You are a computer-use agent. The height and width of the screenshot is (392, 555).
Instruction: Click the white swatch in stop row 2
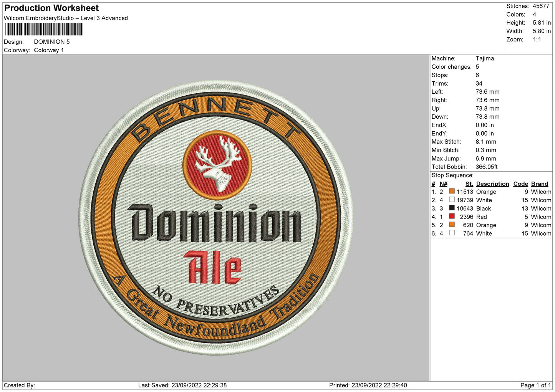(452, 200)
